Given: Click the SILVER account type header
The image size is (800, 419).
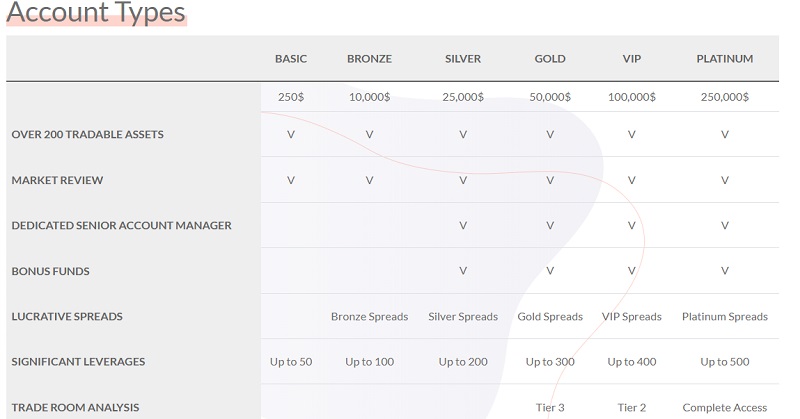Looking at the screenshot, I should click(x=463, y=59).
